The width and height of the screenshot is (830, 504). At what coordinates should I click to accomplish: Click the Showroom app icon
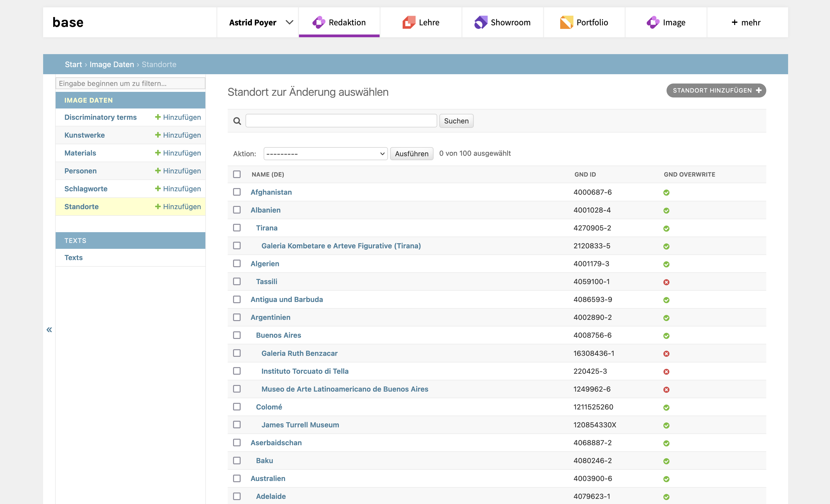481,23
